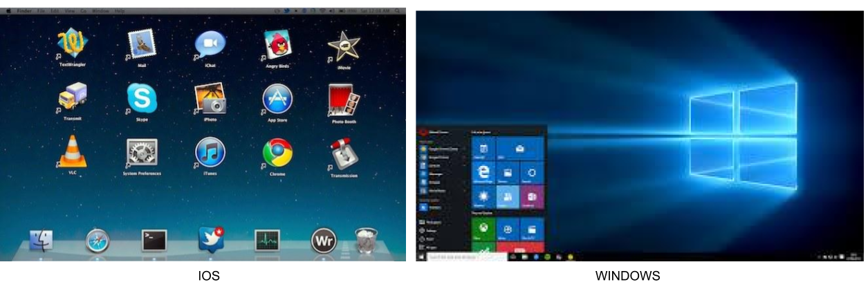This screenshot has height=289, width=868.
Task: Open Chrome browser on Mac desktop
Action: click(277, 153)
